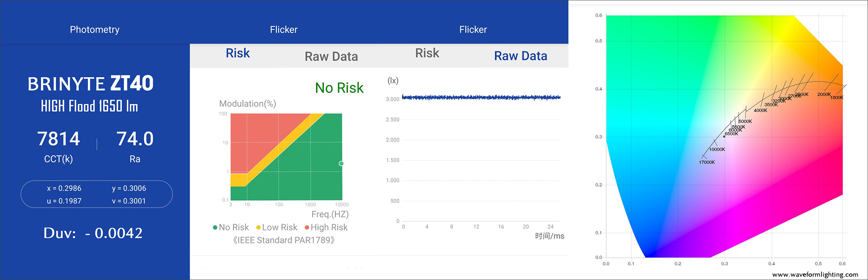
Task: Click the 10000K label on the Planckian locus
Action: pos(717,149)
